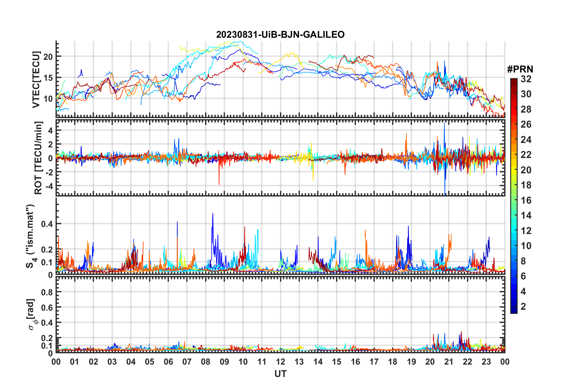The height and width of the screenshot is (392, 561).
Task: Click ROT y-axis tick label 4
Action: coord(51,130)
